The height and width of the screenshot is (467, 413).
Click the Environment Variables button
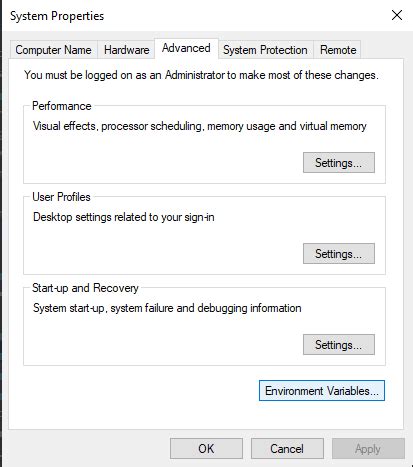(322, 391)
